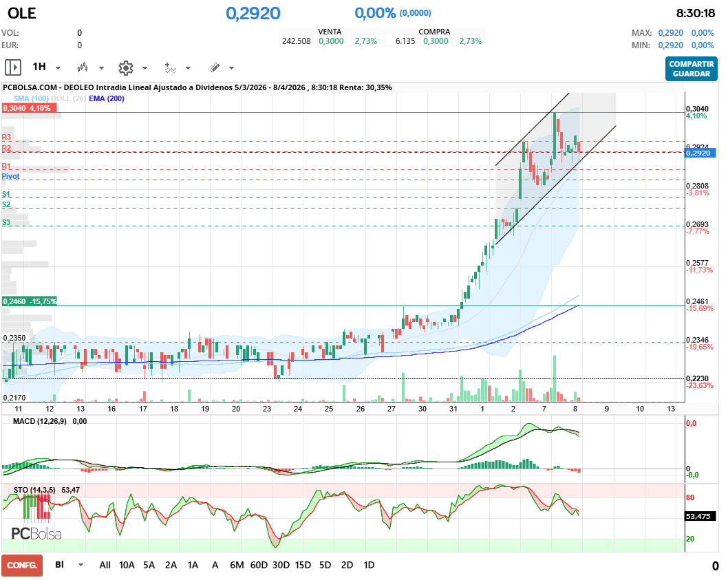This screenshot has width=728, height=580.
Task: Select the 6M time range
Action: [x=237, y=565]
